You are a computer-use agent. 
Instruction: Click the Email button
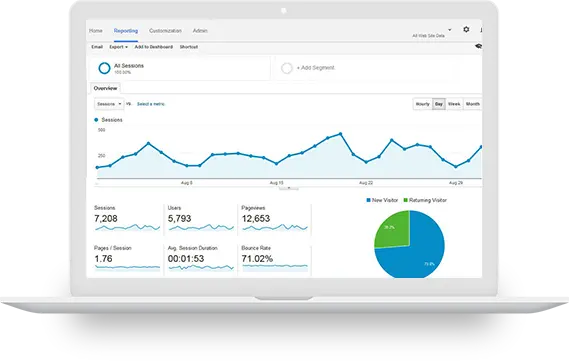[97, 47]
